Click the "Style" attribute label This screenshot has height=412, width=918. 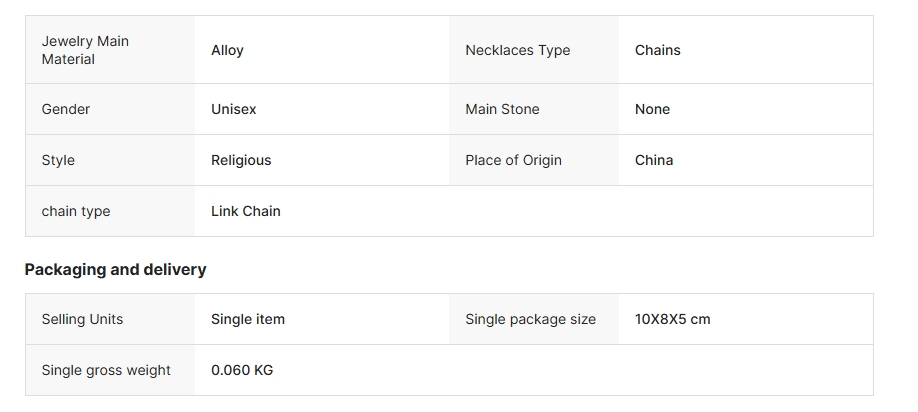click(58, 160)
